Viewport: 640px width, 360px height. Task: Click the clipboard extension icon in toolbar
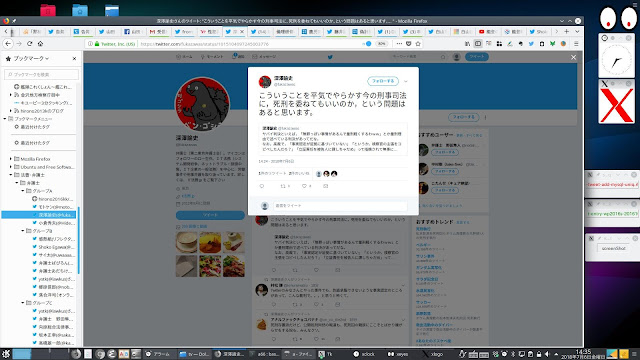click(x=542, y=44)
